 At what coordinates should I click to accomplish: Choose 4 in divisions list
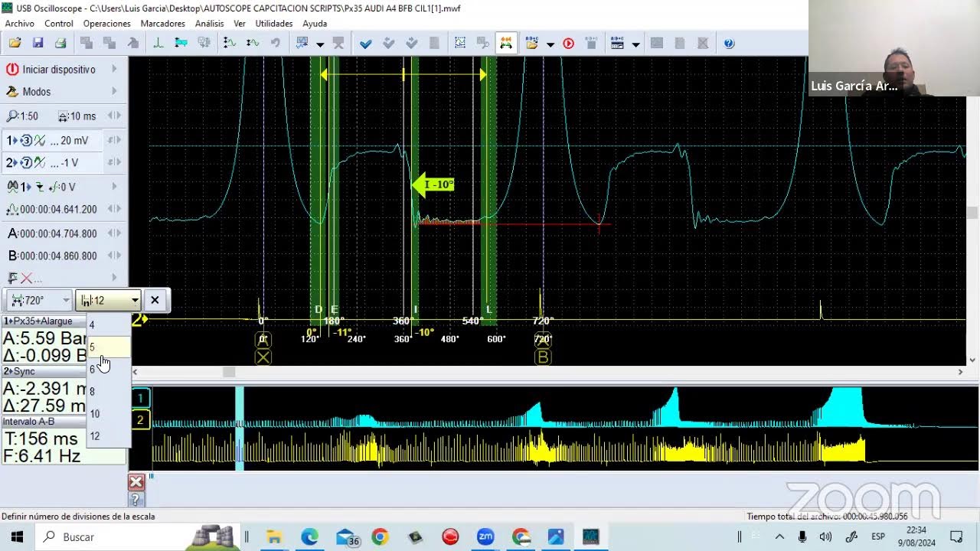(x=108, y=324)
